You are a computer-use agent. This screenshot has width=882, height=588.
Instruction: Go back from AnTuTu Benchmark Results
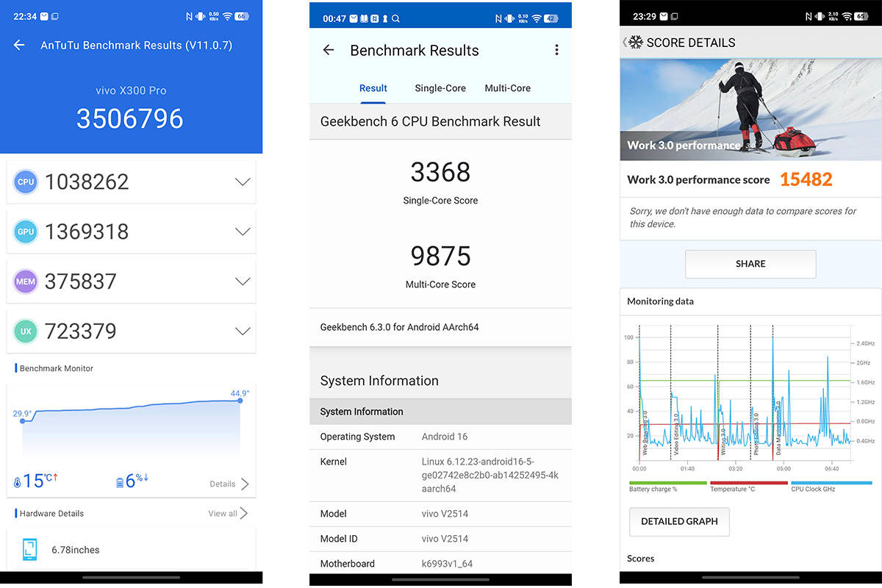click(19, 45)
